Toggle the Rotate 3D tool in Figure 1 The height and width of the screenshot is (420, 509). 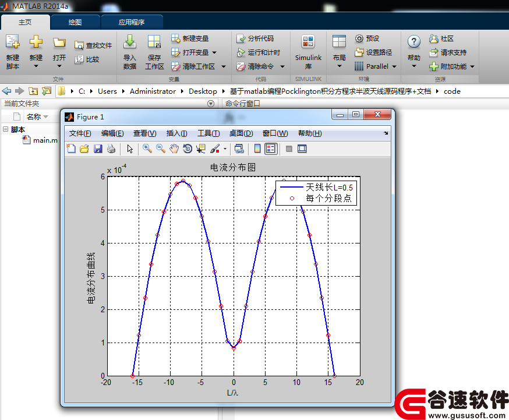tap(188, 149)
